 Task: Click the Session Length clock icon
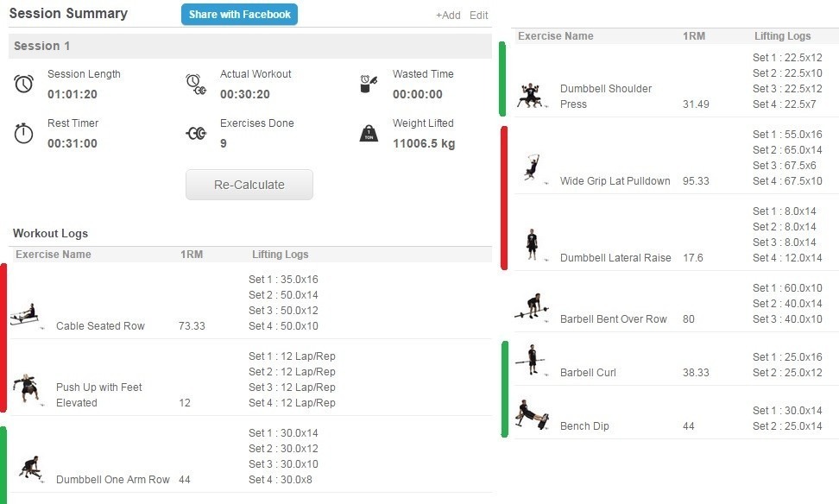pos(24,84)
